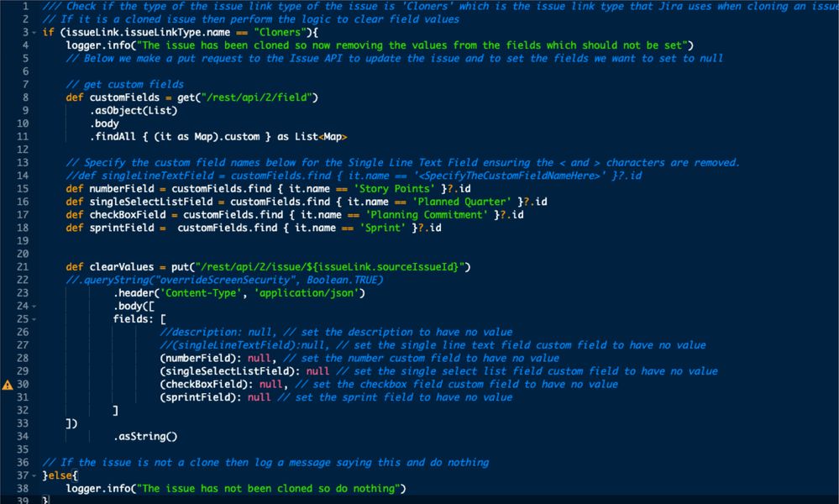Click the List<Map> cast on line 11

[321, 137]
